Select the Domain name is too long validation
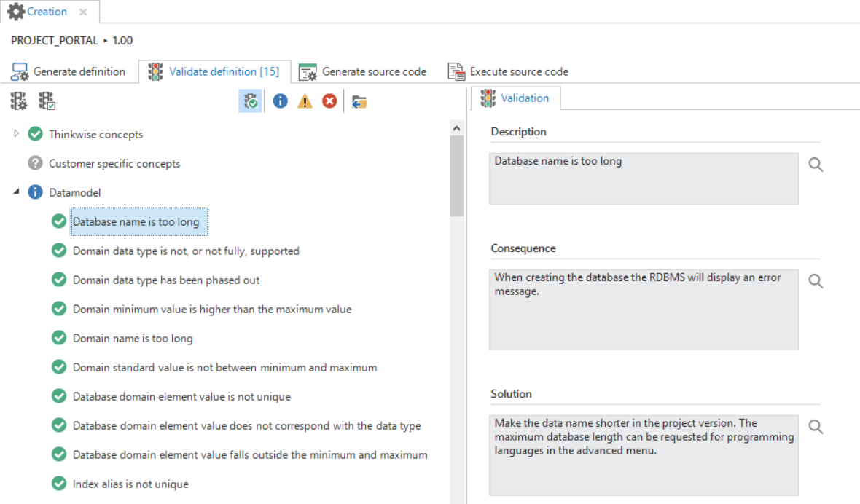The height and width of the screenshot is (504, 860). [x=133, y=339]
